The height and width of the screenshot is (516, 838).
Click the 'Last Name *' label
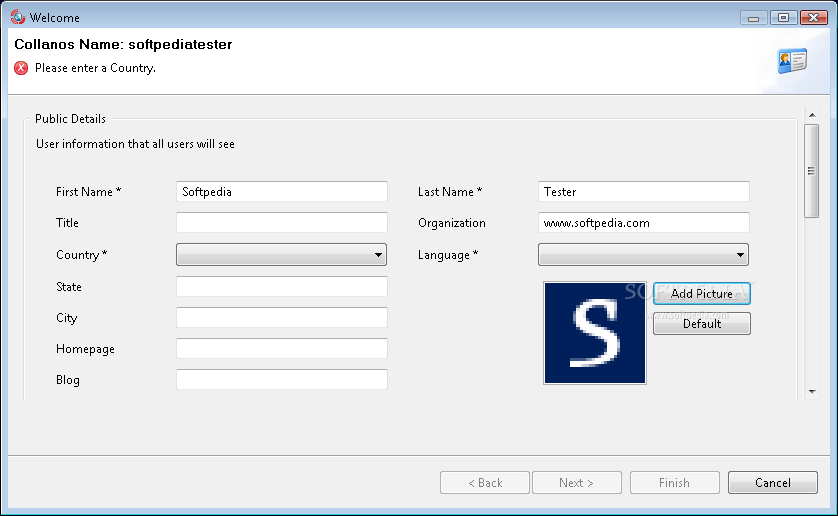click(x=450, y=191)
